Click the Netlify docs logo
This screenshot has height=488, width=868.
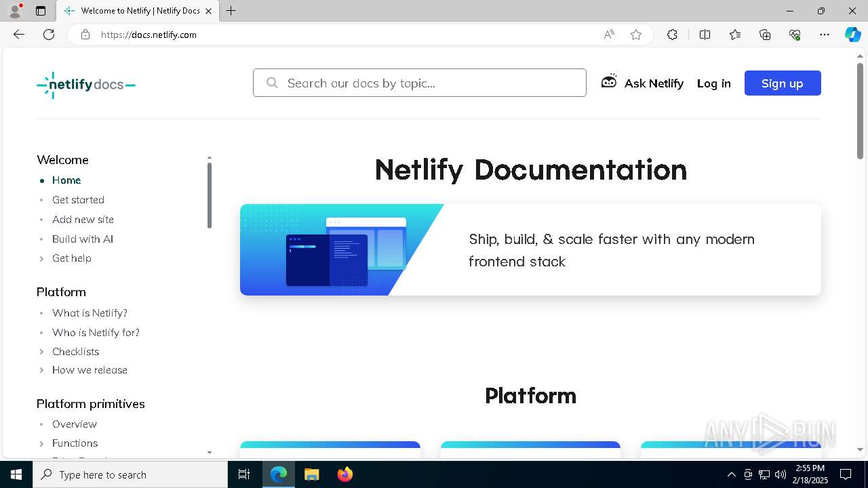86,85
